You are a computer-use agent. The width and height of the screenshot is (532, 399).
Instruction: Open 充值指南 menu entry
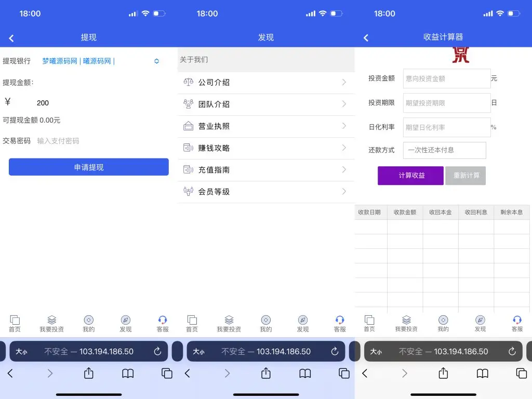coord(214,170)
